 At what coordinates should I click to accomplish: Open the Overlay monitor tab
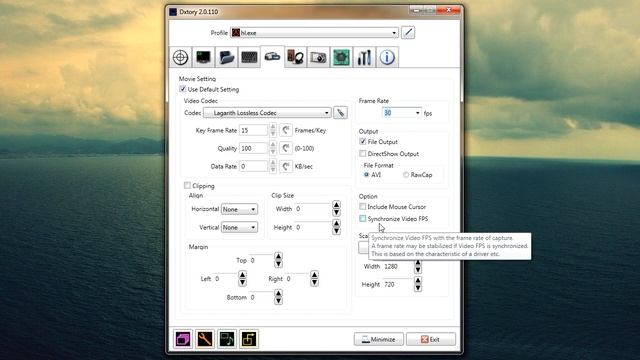click(203, 57)
